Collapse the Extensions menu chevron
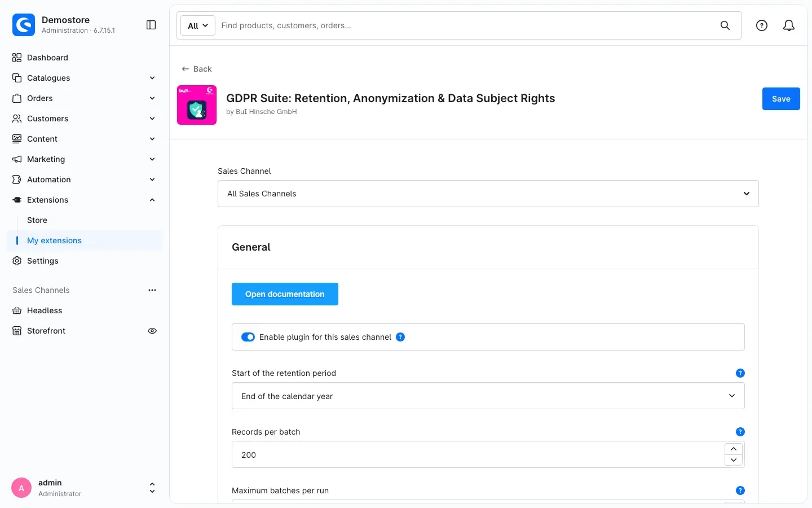This screenshot has height=508, width=812. tap(152, 200)
